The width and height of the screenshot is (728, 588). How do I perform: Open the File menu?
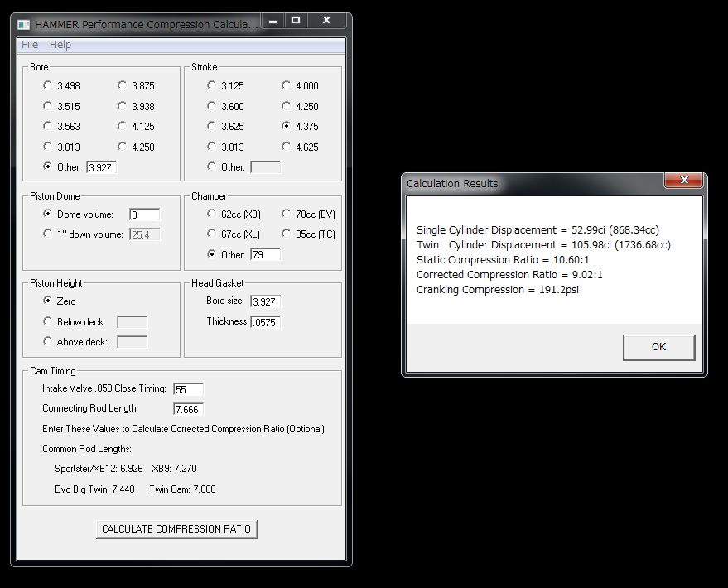[x=30, y=45]
